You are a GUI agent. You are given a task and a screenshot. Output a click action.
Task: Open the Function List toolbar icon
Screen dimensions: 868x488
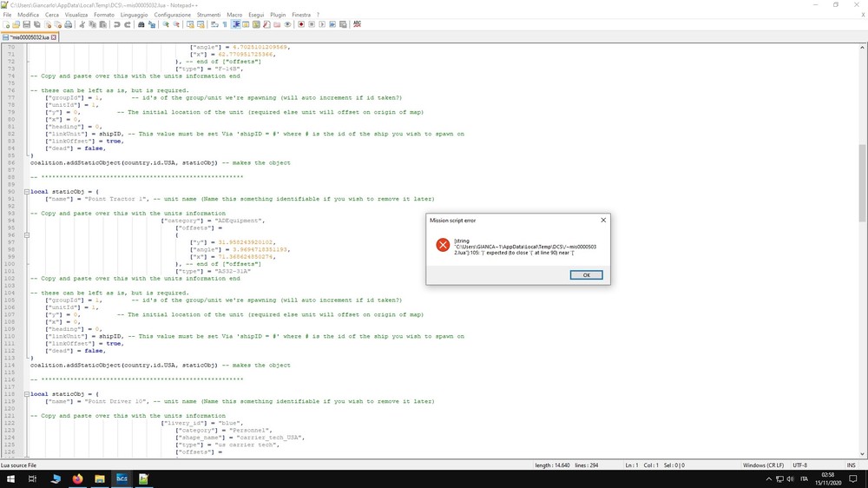point(266,24)
